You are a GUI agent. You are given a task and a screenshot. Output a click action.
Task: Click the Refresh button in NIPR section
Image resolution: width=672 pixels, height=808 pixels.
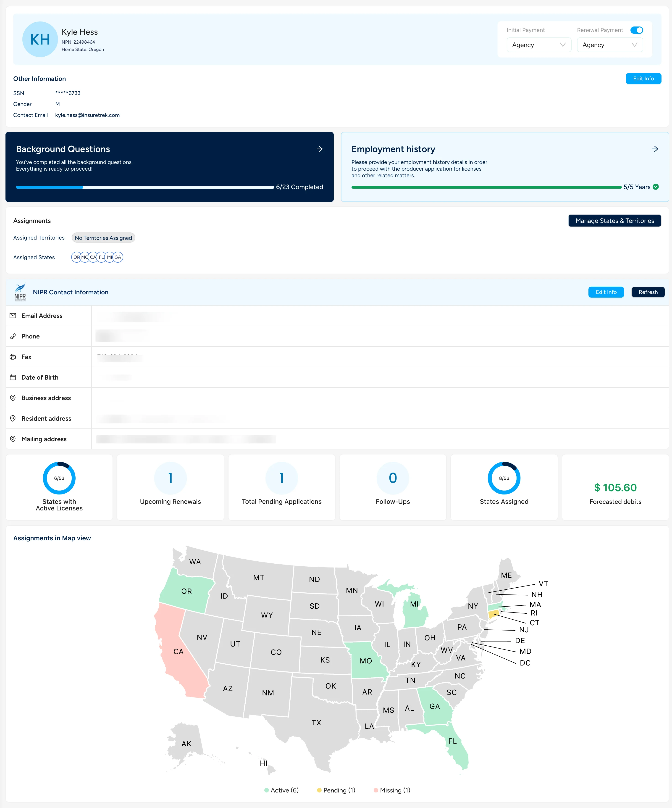[x=648, y=292]
